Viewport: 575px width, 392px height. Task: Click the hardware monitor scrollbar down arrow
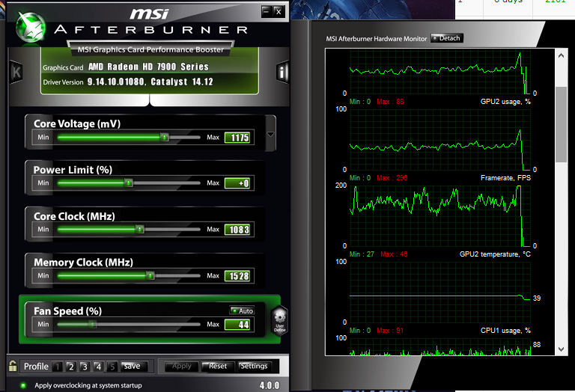(x=561, y=349)
